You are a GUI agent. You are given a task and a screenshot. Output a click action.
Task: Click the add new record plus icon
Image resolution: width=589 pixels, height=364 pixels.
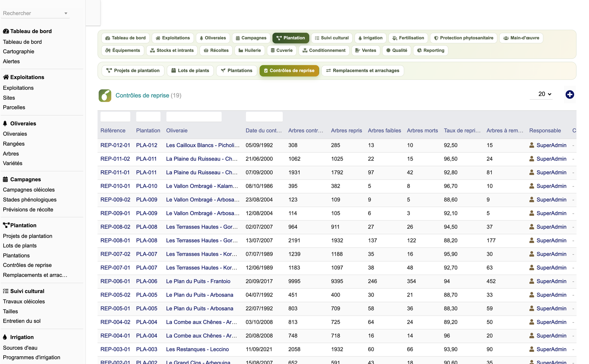[x=570, y=95]
